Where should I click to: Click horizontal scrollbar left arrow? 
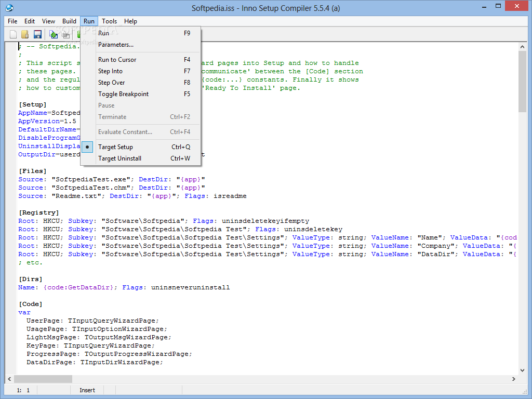[x=9, y=379]
